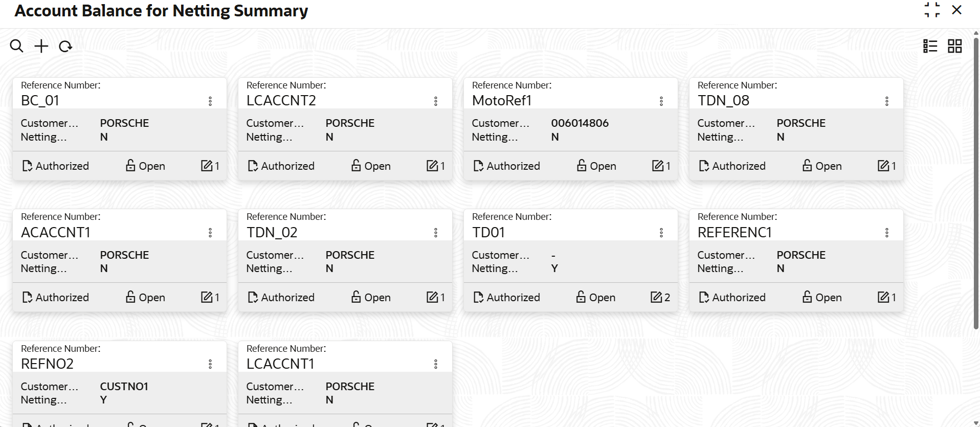Open the kebab menu on the MotoRef1 card
The width and height of the screenshot is (980, 427).
pos(661,101)
